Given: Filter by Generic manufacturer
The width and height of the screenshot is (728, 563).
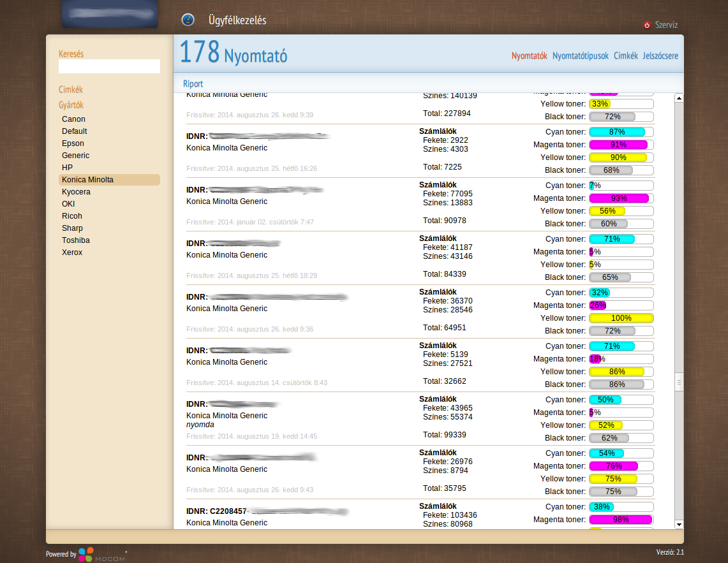Looking at the screenshot, I should point(75,156).
